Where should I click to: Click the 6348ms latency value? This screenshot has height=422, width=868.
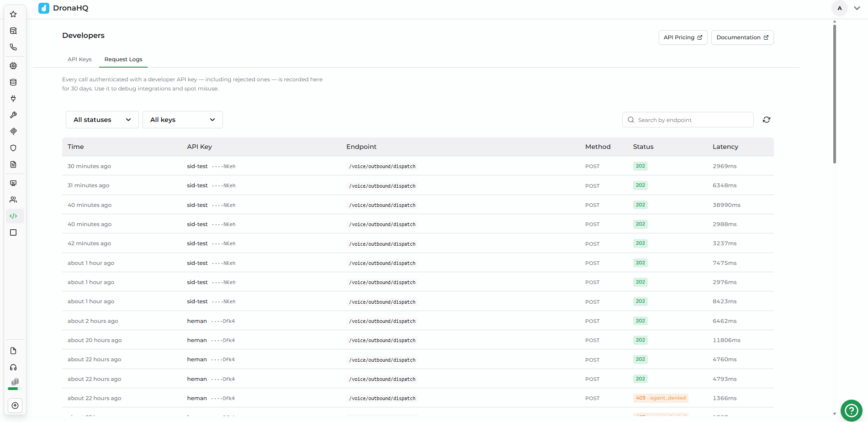(x=725, y=185)
